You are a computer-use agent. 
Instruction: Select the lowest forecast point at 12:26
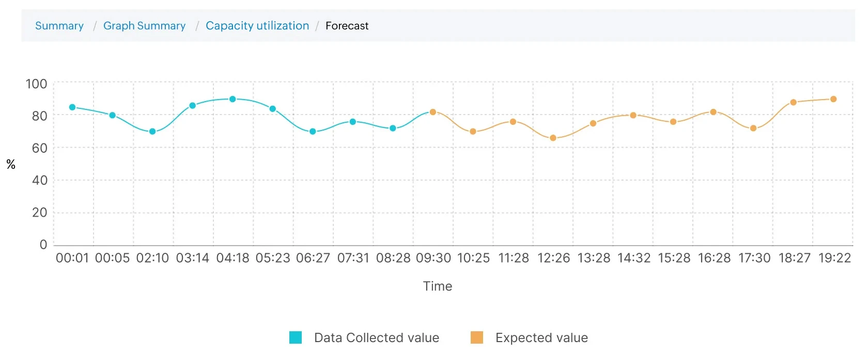tap(553, 137)
